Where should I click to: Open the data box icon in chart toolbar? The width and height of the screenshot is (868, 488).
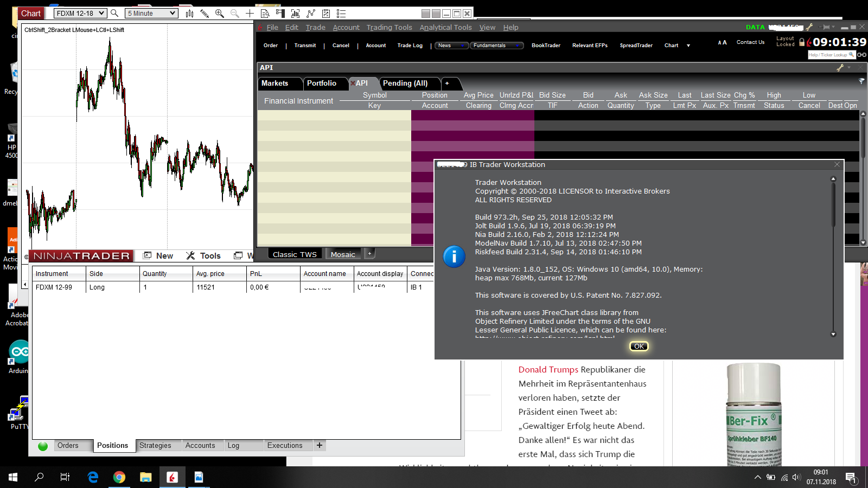(265, 14)
